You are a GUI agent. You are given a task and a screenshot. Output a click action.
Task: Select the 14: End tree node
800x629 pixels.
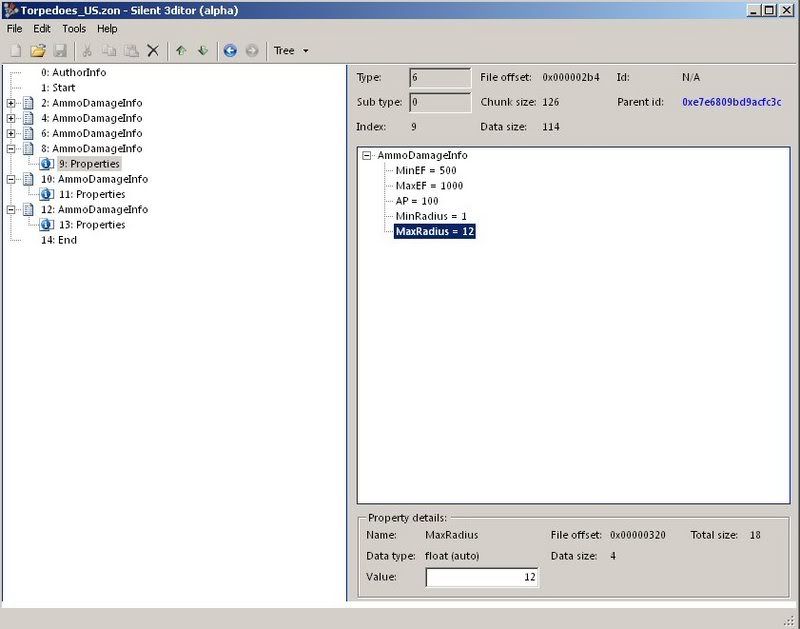coord(59,240)
